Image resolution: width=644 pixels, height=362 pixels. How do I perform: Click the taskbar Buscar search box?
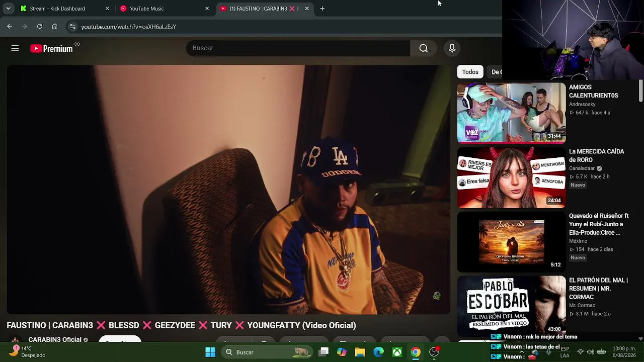tap(266, 352)
